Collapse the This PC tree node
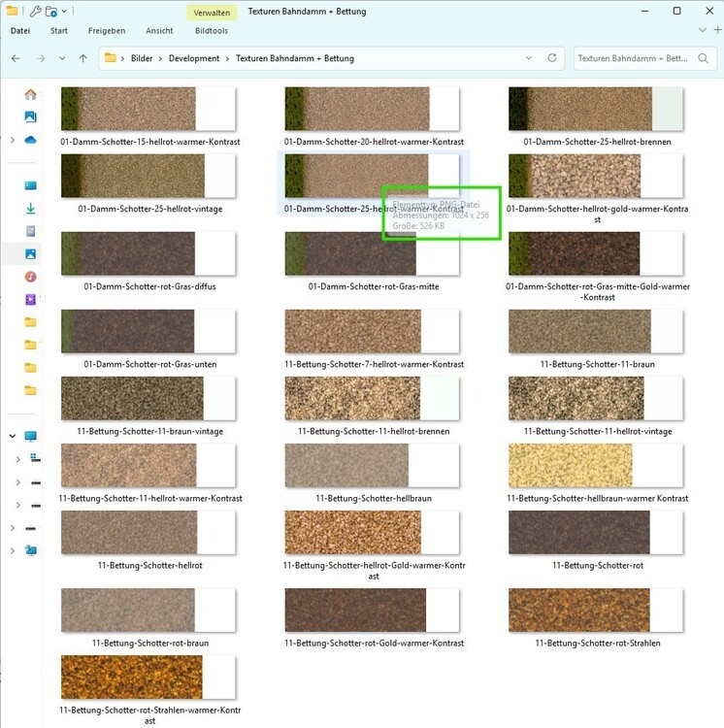Screen dimensions: 724x728 (x=12, y=436)
